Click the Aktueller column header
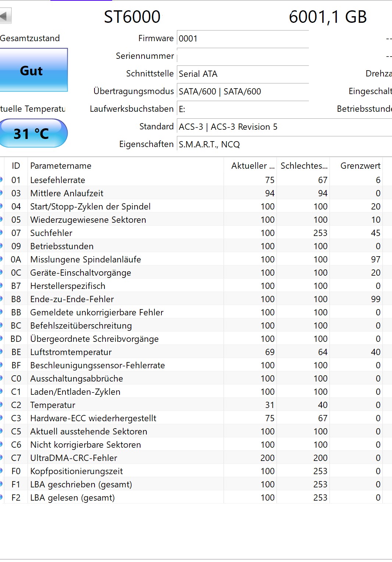This screenshot has height=562, width=392. [250, 166]
